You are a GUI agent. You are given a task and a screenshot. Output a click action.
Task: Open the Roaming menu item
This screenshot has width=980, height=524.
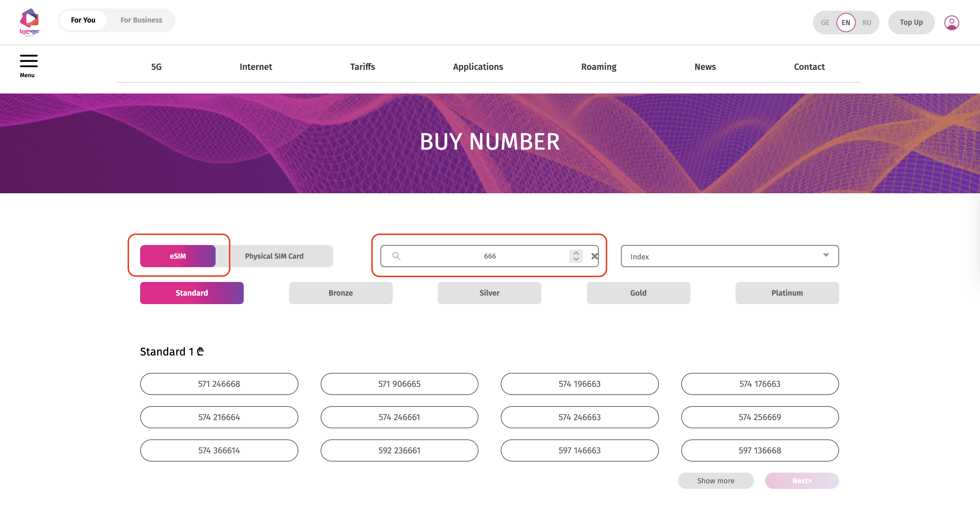598,67
